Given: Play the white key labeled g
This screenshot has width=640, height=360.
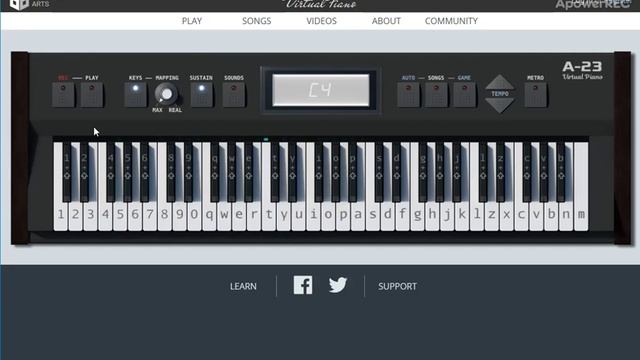Looking at the screenshot, I should tap(418, 214).
